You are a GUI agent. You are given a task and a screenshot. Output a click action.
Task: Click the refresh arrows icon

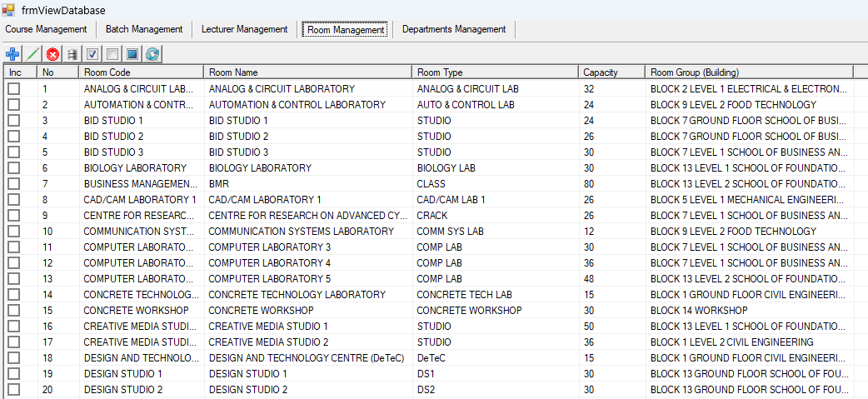(152, 54)
